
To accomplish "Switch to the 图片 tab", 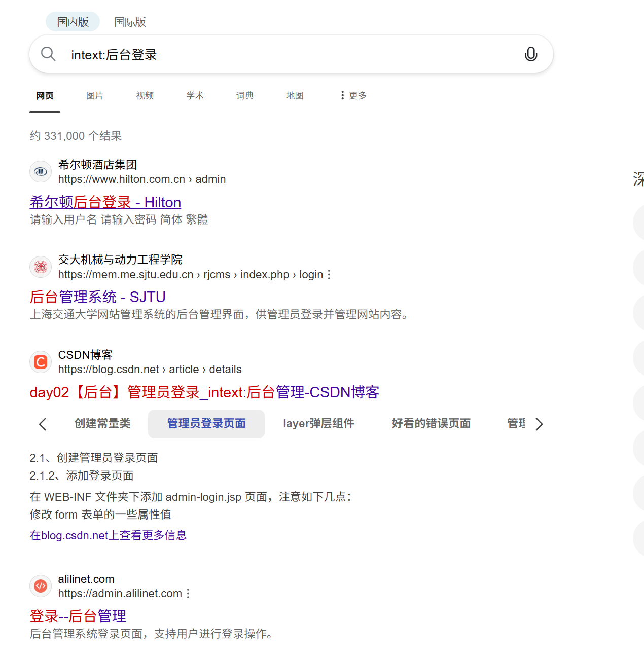I will coord(95,95).
